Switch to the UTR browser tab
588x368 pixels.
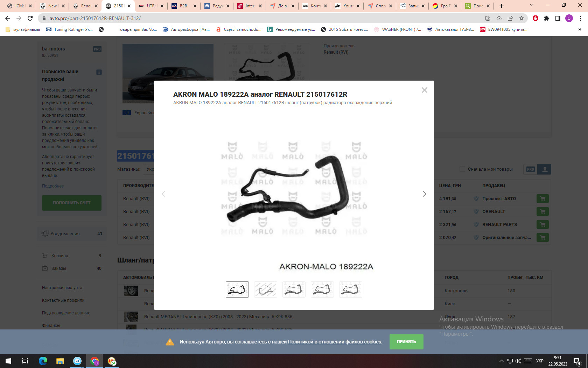pos(150,6)
